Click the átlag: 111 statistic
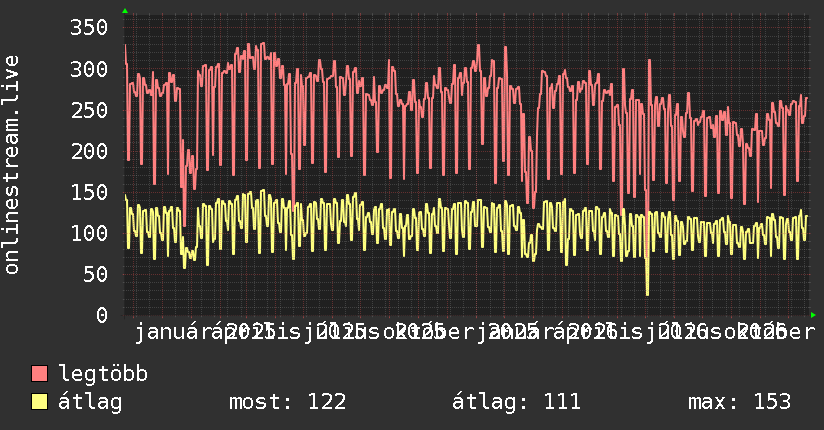The image size is (824, 430). (516, 402)
